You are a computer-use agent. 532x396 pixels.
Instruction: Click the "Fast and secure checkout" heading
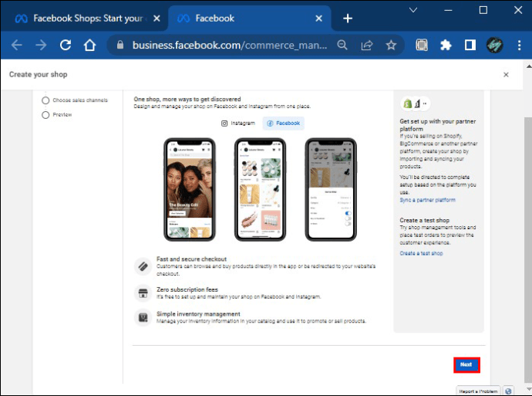(191, 259)
